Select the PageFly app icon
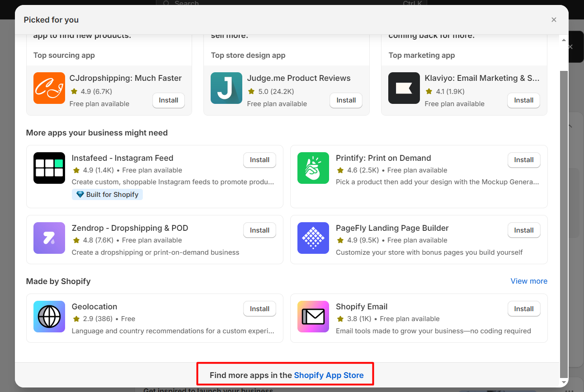The image size is (584, 392). tap(313, 238)
